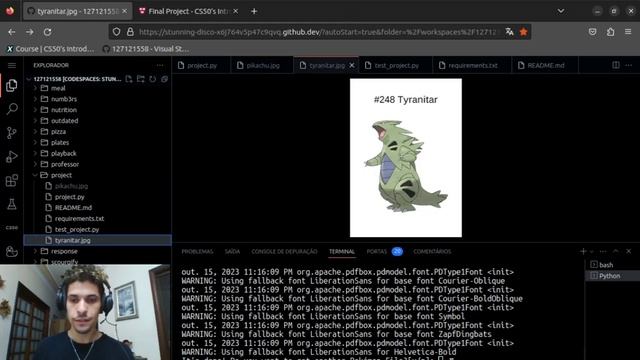The height and width of the screenshot is (360, 640).
Task: Close the tyranitar.jpg editor tab
Action: point(352,65)
